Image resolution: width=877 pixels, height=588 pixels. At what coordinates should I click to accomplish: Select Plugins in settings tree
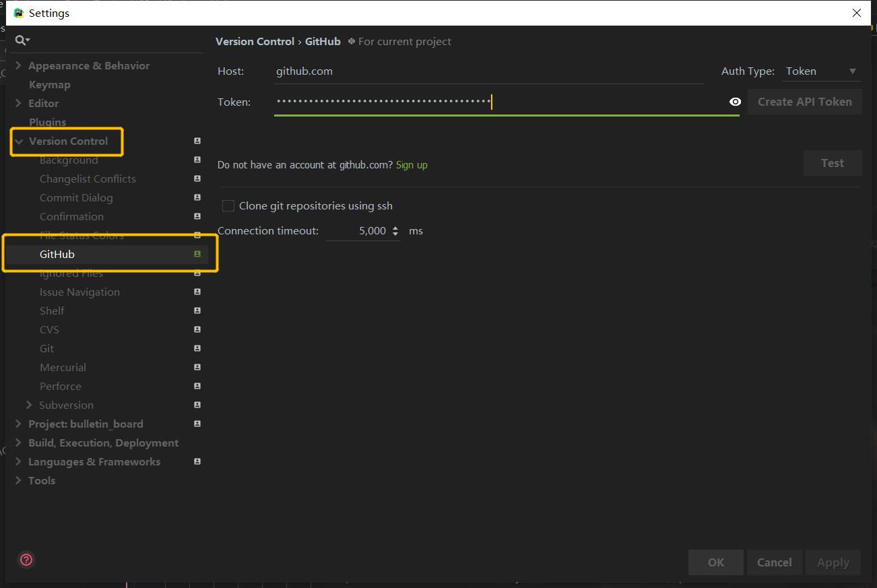coord(47,122)
